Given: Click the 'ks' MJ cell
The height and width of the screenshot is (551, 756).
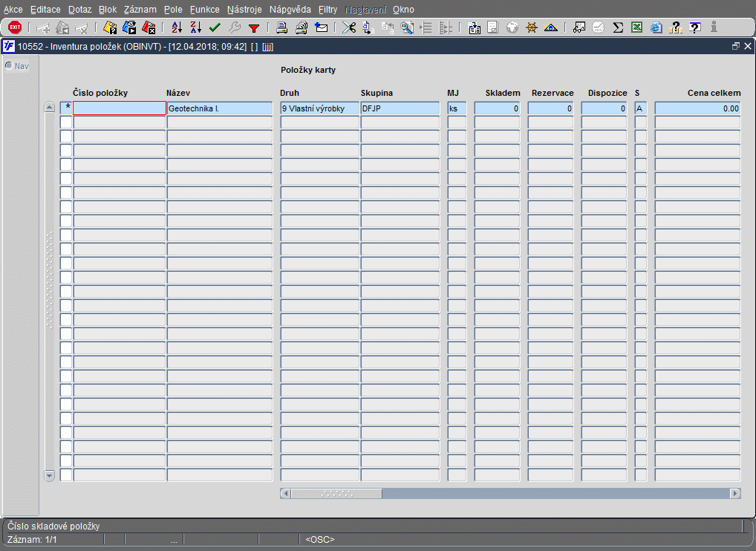Looking at the screenshot, I should pos(457,108).
